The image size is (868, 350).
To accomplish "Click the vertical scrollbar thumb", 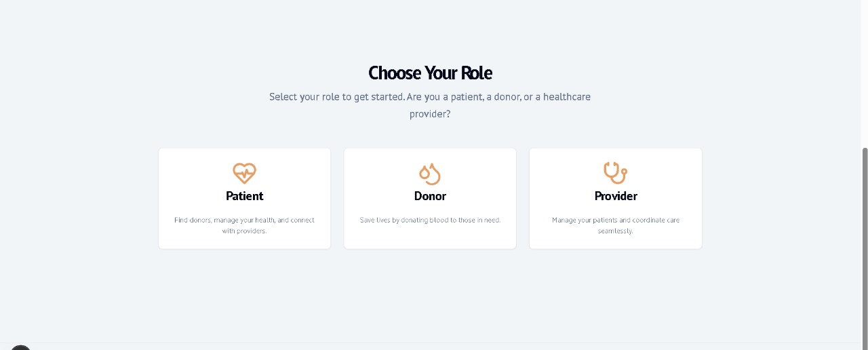I will [864, 244].
